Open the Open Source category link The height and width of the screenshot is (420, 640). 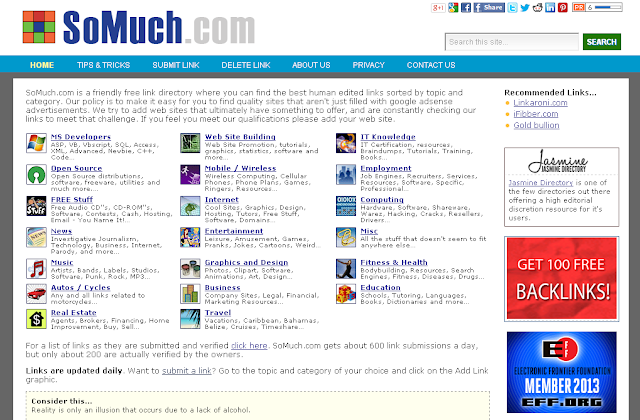(x=76, y=168)
